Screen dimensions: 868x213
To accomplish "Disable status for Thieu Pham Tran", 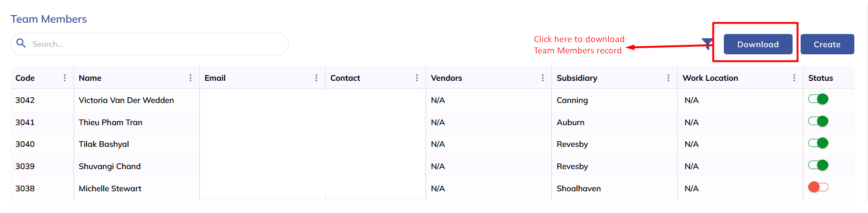I will (x=818, y=121).
